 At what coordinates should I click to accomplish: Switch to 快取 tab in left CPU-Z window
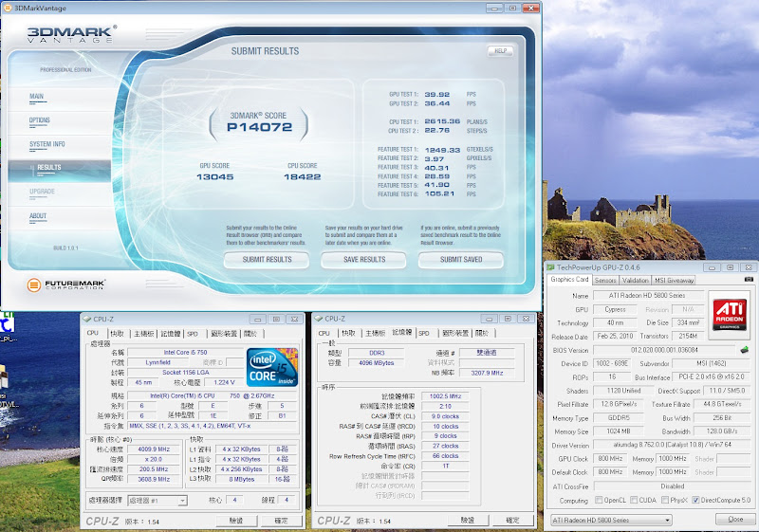117,333
